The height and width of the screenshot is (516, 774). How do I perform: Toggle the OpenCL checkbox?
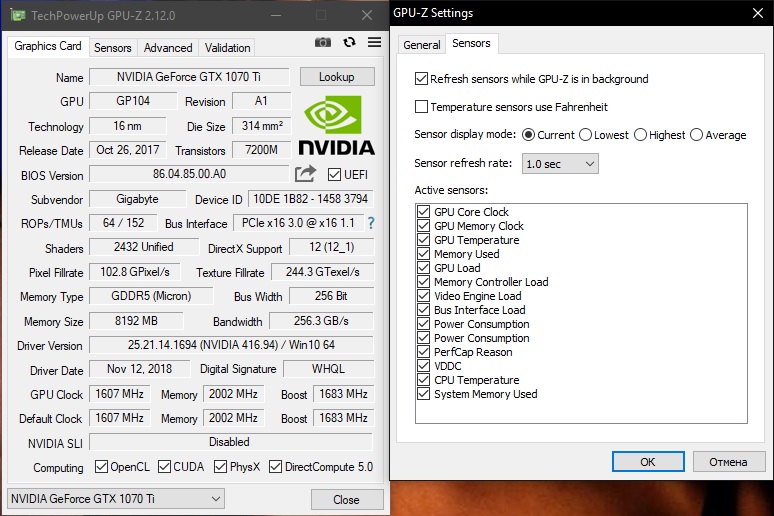[x=101, y=467]
